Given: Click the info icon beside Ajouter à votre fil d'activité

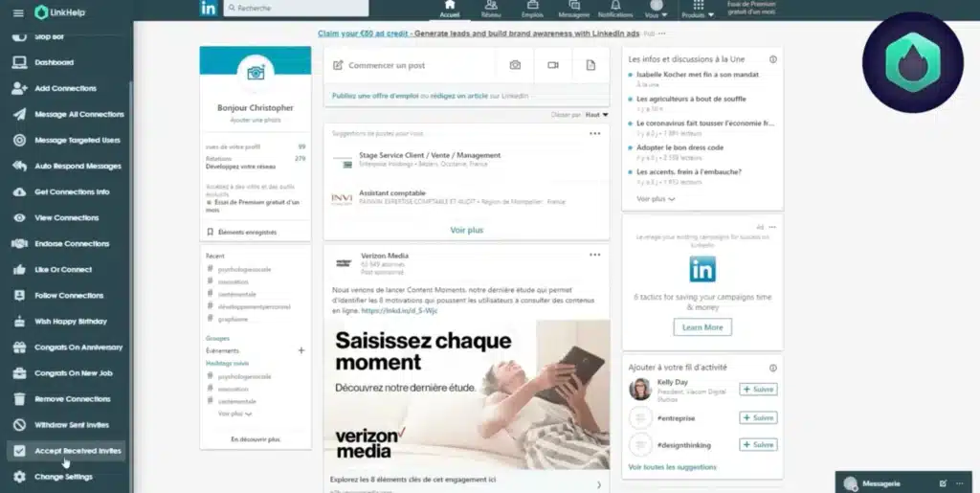Looking at the screenshot, I should (x=773, y=368).
